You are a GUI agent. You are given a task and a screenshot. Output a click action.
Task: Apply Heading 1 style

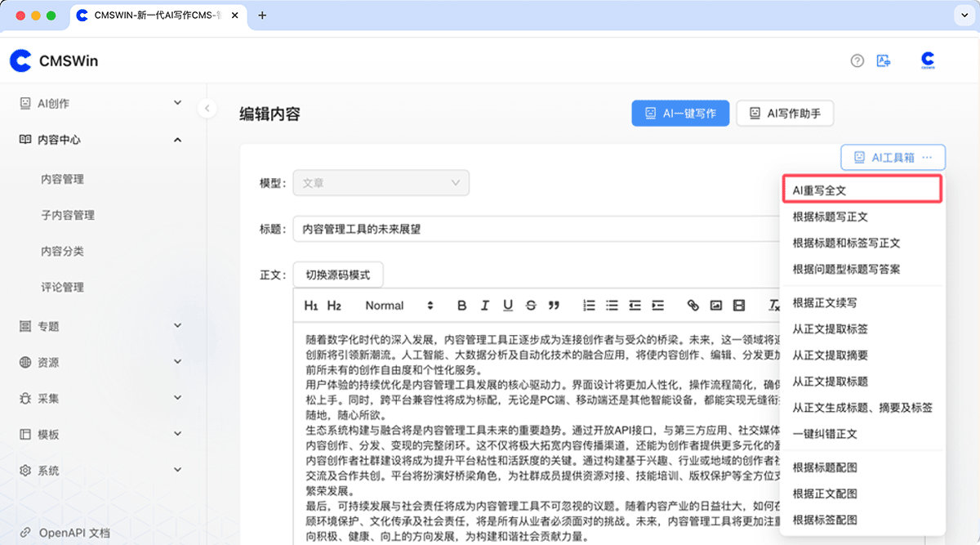pyautogui.click(x=310, y=306)
